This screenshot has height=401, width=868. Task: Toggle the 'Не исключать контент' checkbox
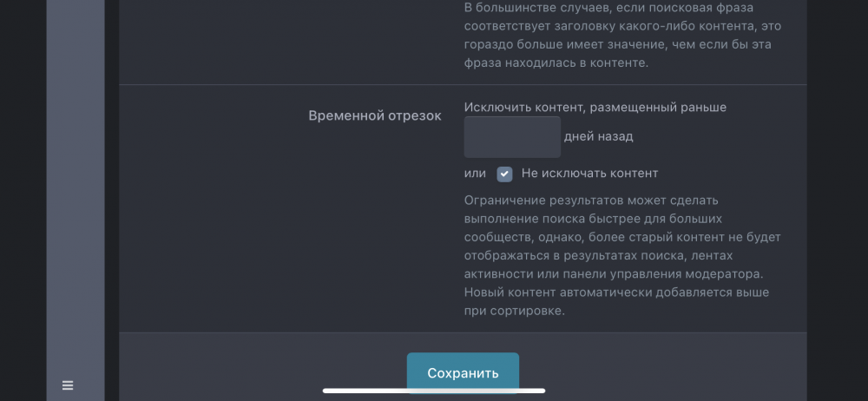tap(504, 174)
